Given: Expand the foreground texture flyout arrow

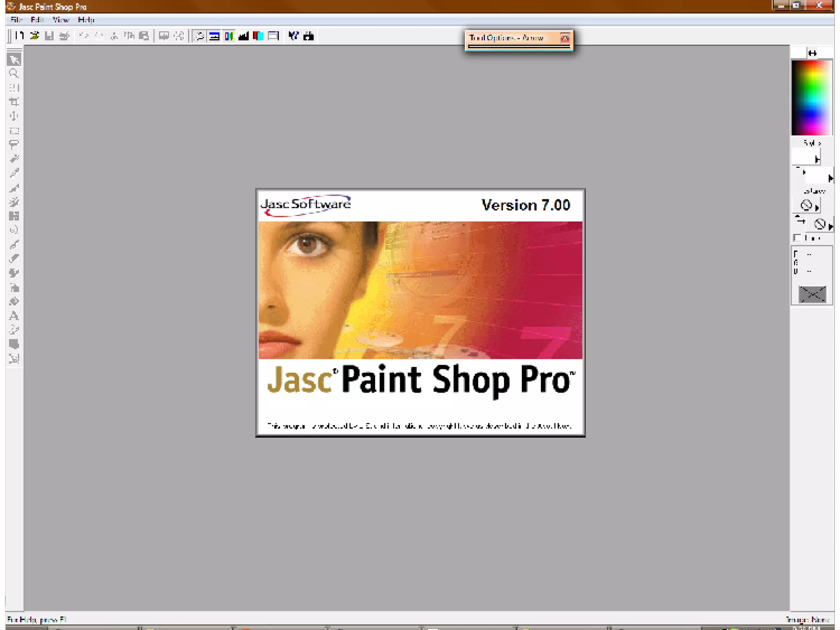Looking at the screenshot, I should (x=817, y=208).
